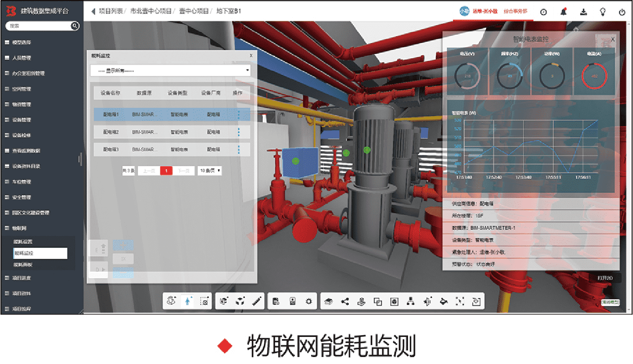The width and height of the screenshot is (633, 364).
Task: Click the property card icon in toolbar
Action: (293, 301)
